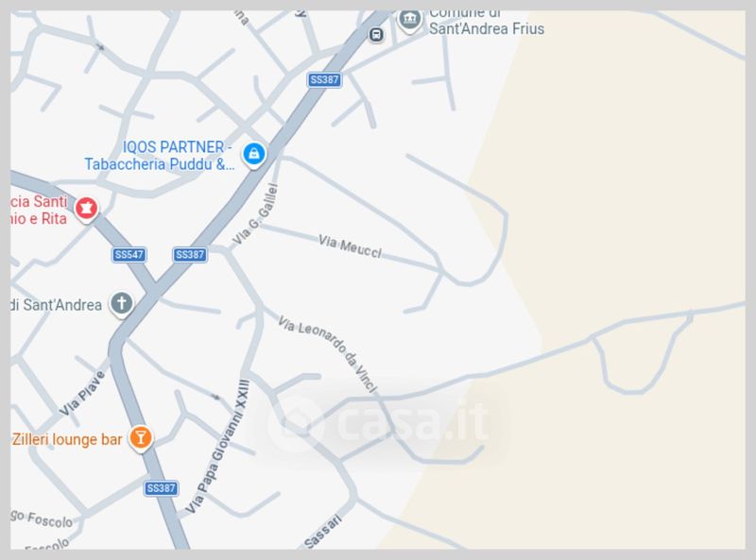Click the SS387 shield near top
This screenshot has height=560, width=756.
[324, 79]
